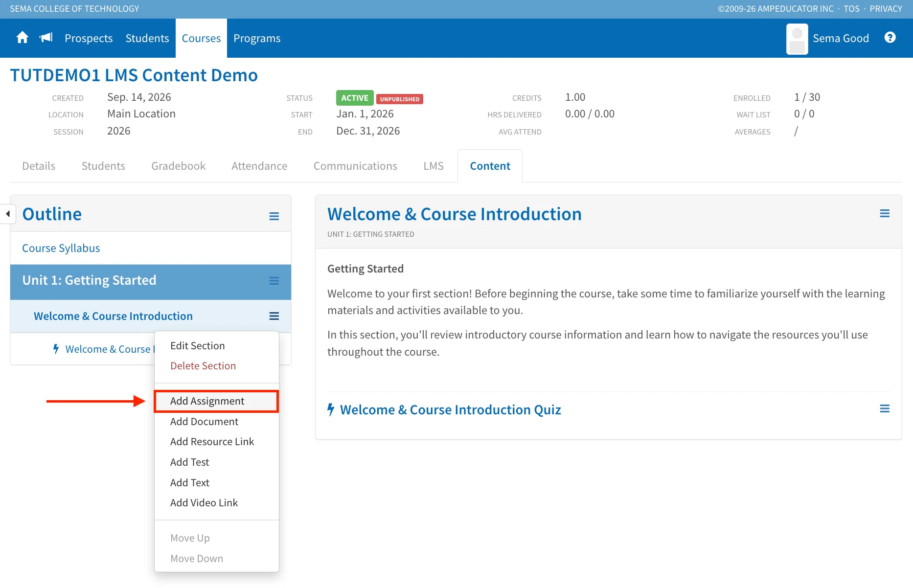Viewport: 913px width, 588px height.
Task: Open the content panel header hamburger menu
Action: 885,213
